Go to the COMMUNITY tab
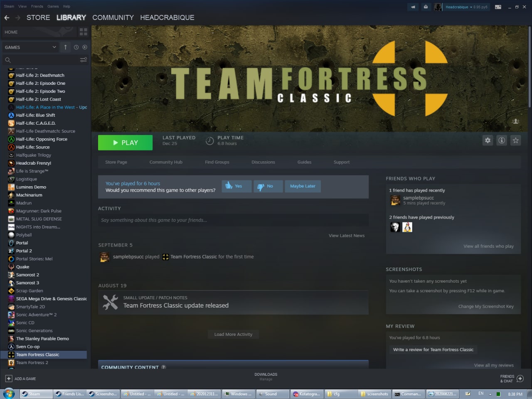The width and height of the screenshot is (532, 399). 113,17
